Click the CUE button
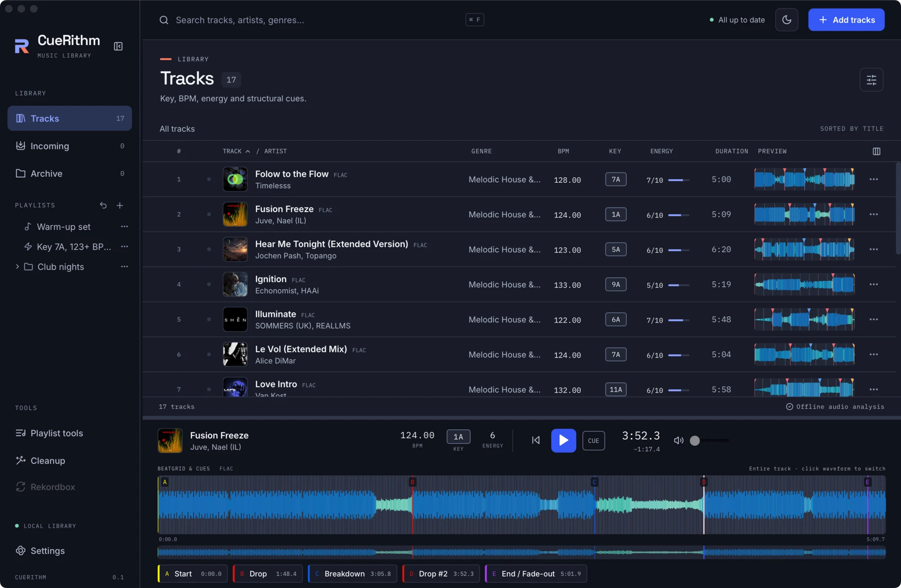 click(593, 441)
